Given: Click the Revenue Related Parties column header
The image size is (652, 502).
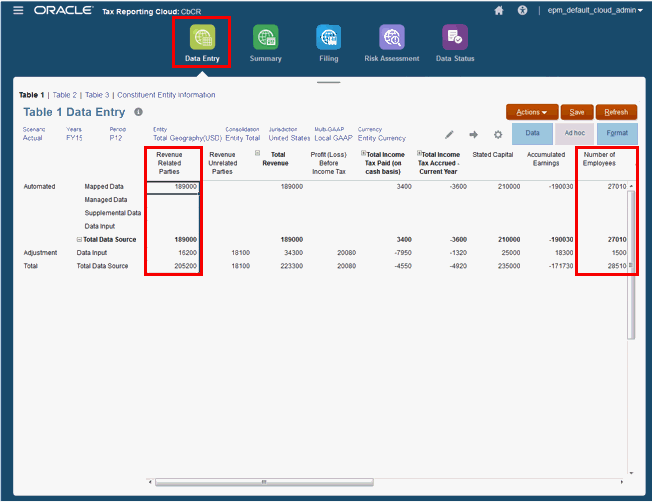Looking at the screenshot, I should click(x=169, y=163).
